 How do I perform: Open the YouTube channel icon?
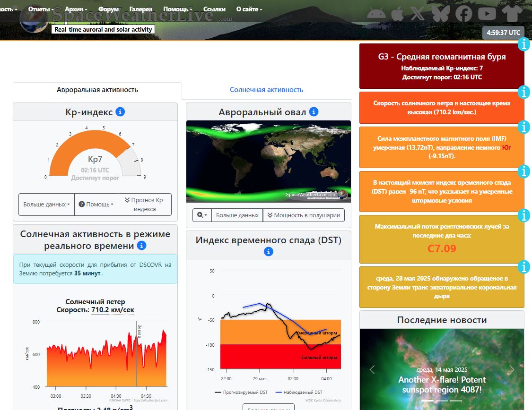click(487, 14)
